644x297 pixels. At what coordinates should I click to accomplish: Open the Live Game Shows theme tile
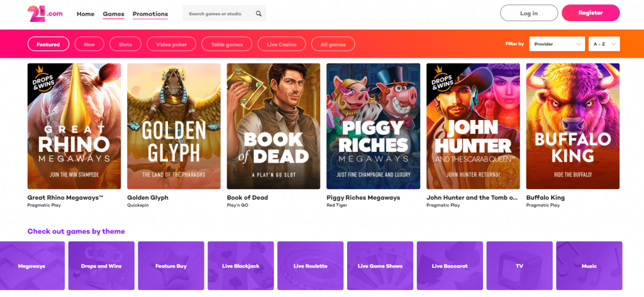tap(380, 266)
